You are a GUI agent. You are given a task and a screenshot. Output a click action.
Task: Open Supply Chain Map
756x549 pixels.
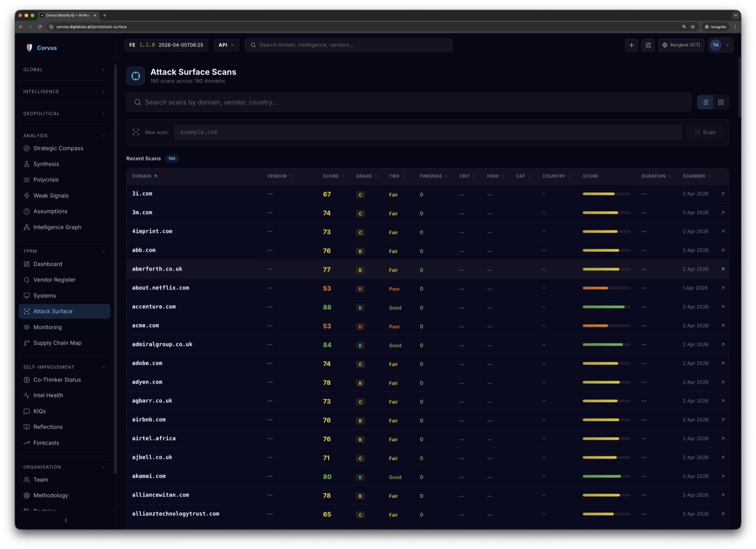(x=57, y=343)
